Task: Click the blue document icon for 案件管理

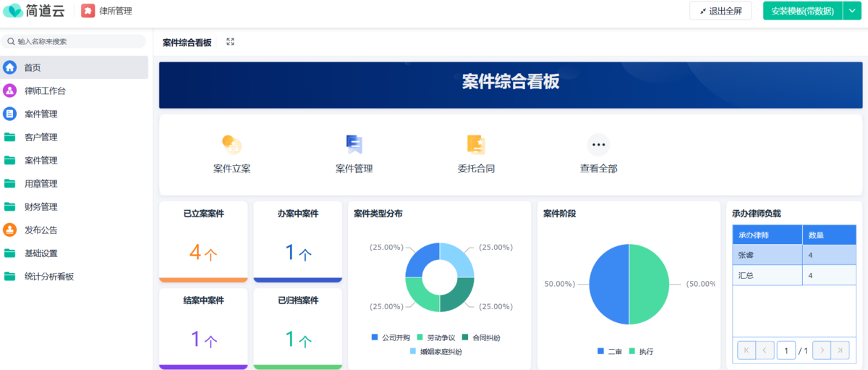Action: click(x=9, y=114)
